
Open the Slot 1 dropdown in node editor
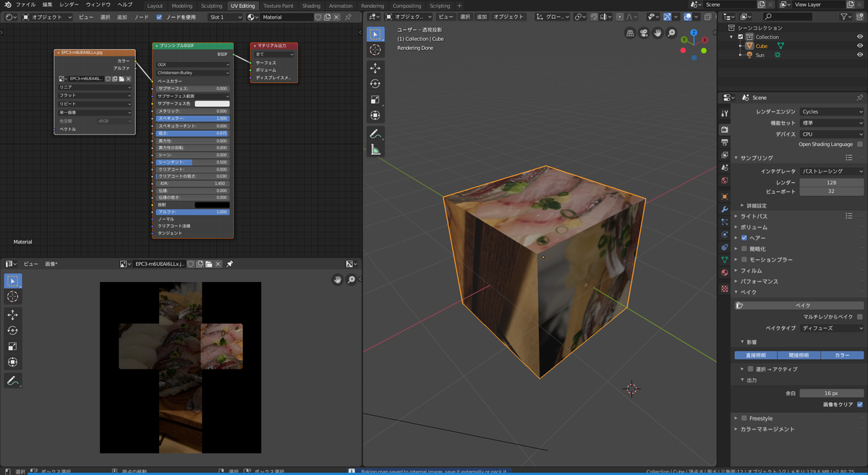(226, 17)
